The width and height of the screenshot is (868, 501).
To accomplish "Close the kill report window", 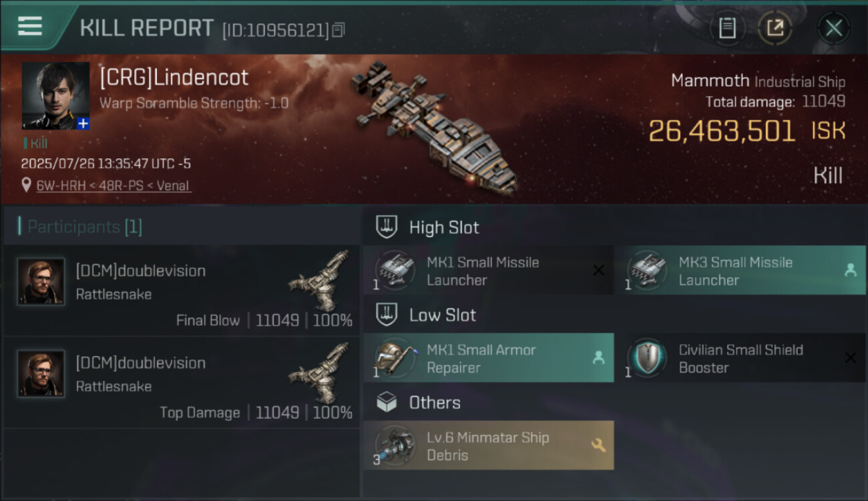I will point(833,28).
